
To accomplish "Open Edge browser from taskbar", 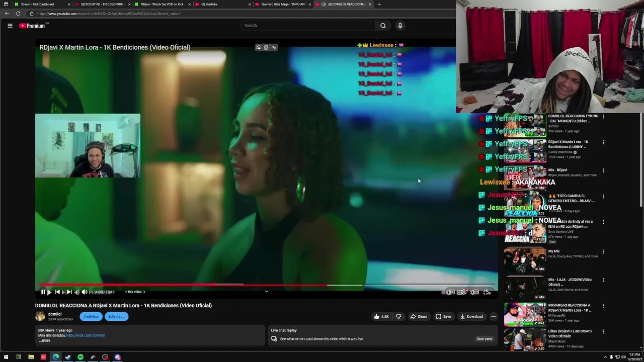I will click(x=56, y=357).
